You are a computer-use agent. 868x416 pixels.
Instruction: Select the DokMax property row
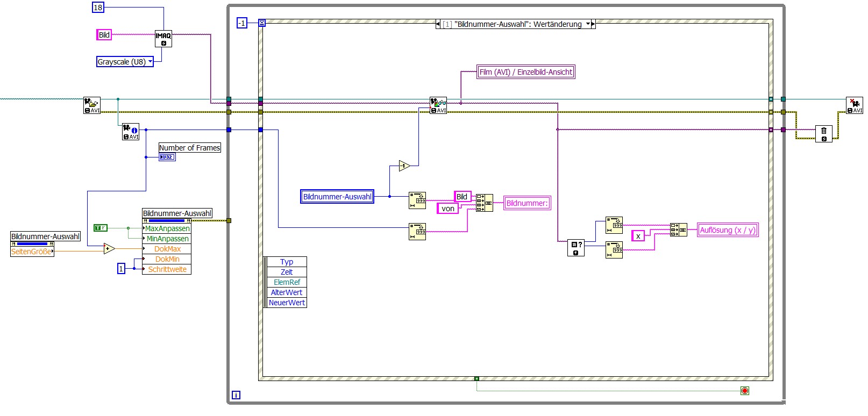[167, 249]
